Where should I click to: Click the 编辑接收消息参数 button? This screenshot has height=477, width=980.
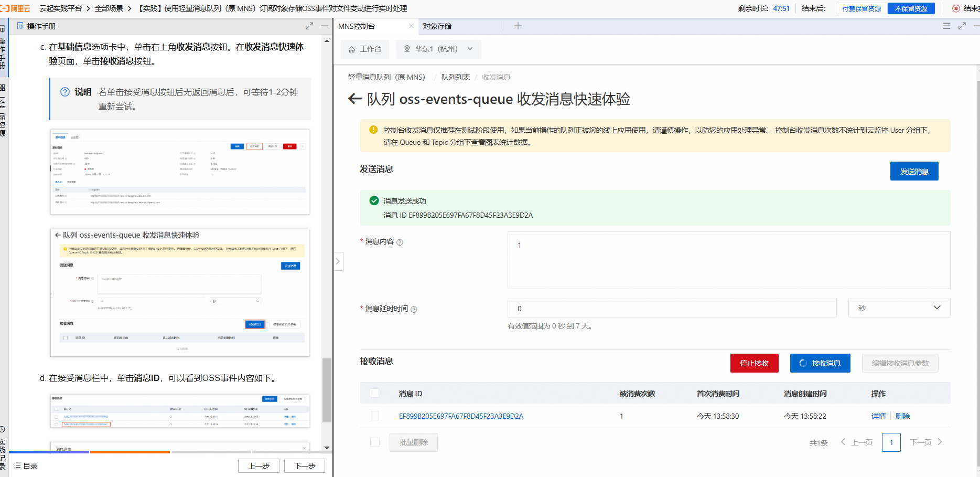[900, 363]
